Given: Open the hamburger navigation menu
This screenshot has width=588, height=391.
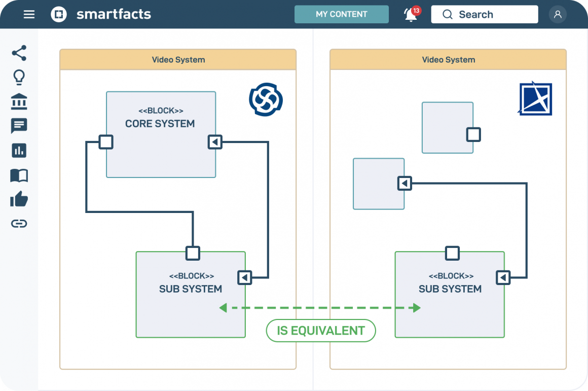Looking at the screenshot, I should [x=29, y=14].
